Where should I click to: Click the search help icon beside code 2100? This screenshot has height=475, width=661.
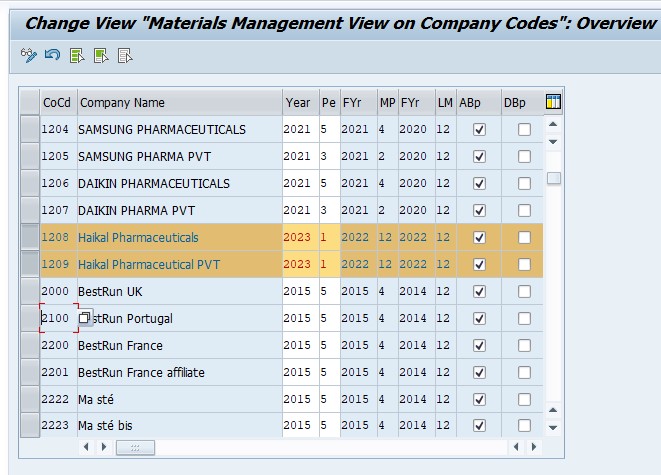click(x=85, y=318)
